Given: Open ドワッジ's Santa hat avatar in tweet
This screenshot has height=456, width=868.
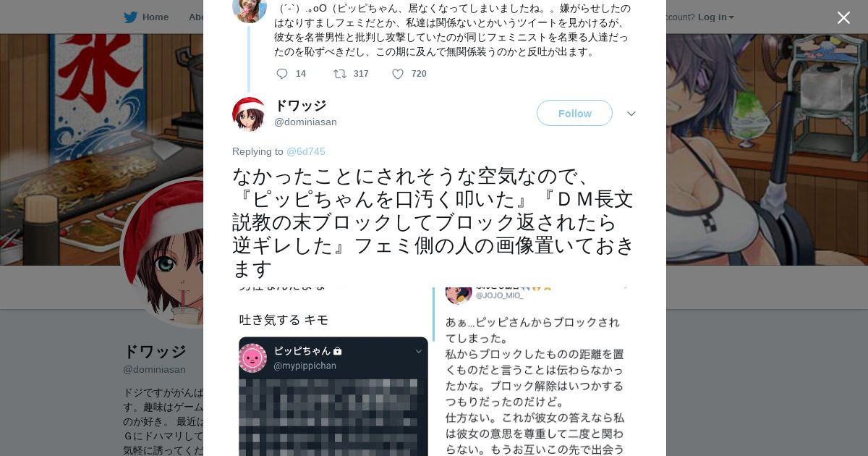Looking at the screenshot, I should click(x=250, y=114).
